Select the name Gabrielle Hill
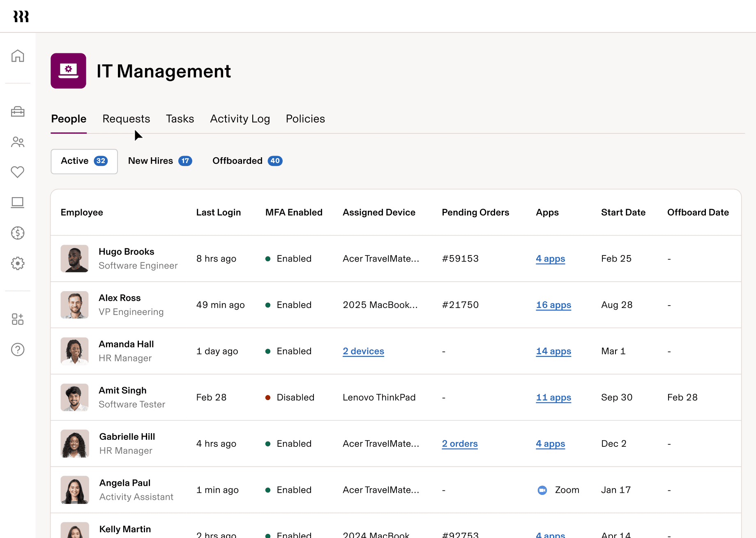The width and height of the screenshot is (756, 538). [127, 437]
